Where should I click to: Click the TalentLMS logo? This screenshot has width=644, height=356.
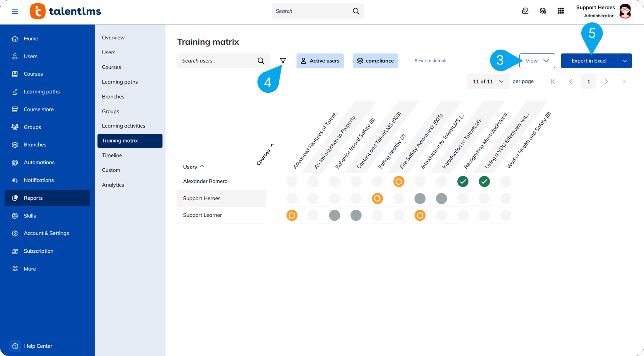pos(65,11)
